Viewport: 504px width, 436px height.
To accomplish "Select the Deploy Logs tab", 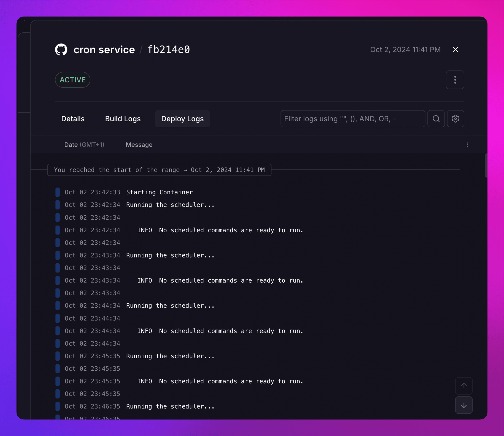I will tap(182, 119).
